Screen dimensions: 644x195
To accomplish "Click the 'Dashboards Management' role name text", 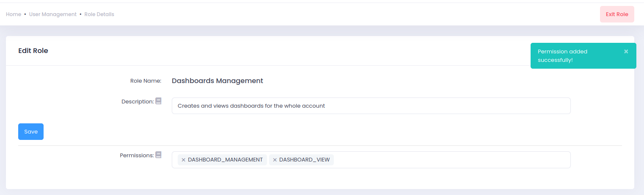I will [217, 81].
